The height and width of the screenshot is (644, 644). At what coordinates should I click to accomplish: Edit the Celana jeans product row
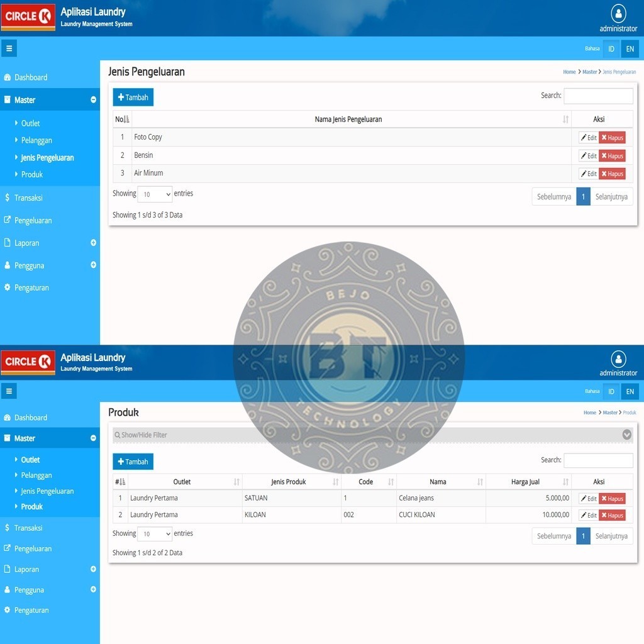point(589,499)
